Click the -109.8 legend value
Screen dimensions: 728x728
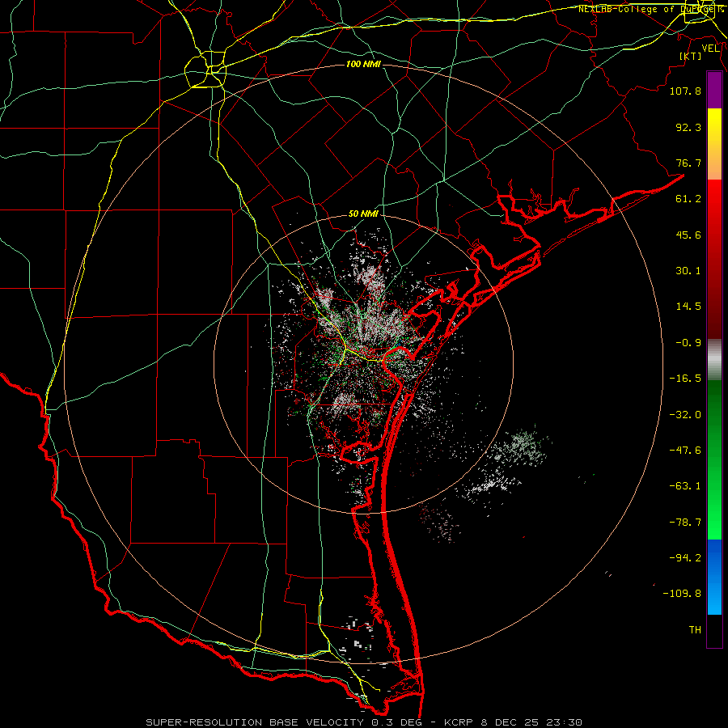[x=682, y=594]
